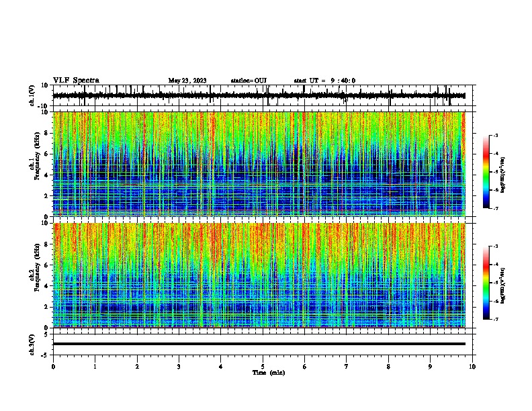Click the ch.2 spectrogram color scale bar
Viewport: 532px width, 411px height.
tap(486, 283)
